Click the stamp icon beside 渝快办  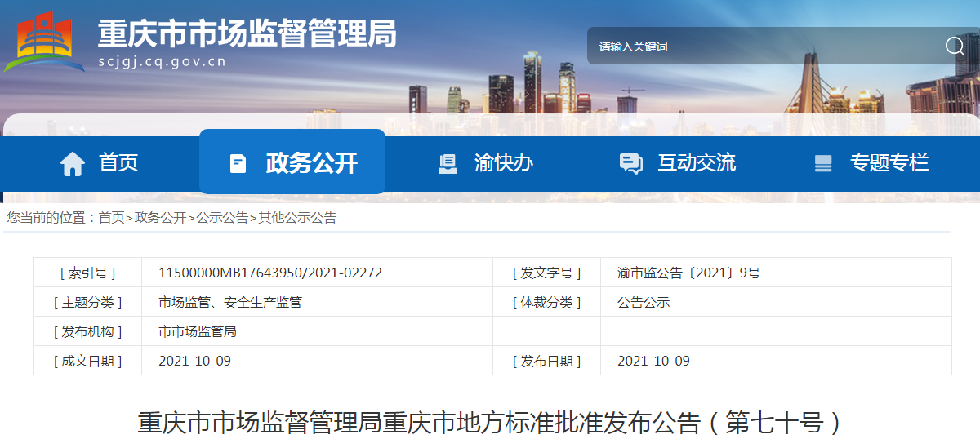(x=448, y=163)
